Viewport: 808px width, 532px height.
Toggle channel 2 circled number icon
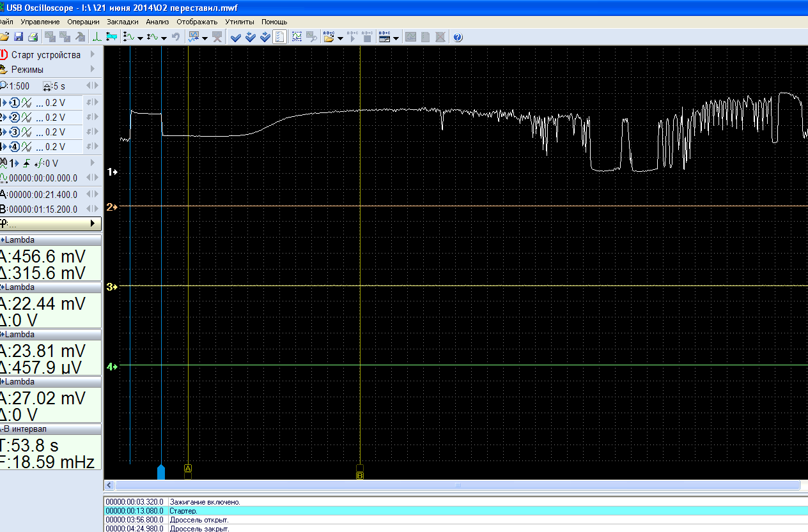coord(15,118)
